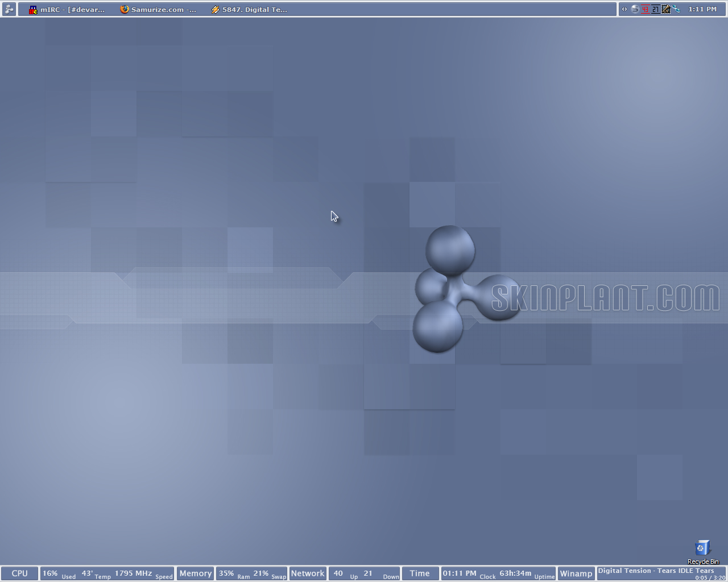
Task: Click the blue network connection tray icon
Action: click(676, 9)
